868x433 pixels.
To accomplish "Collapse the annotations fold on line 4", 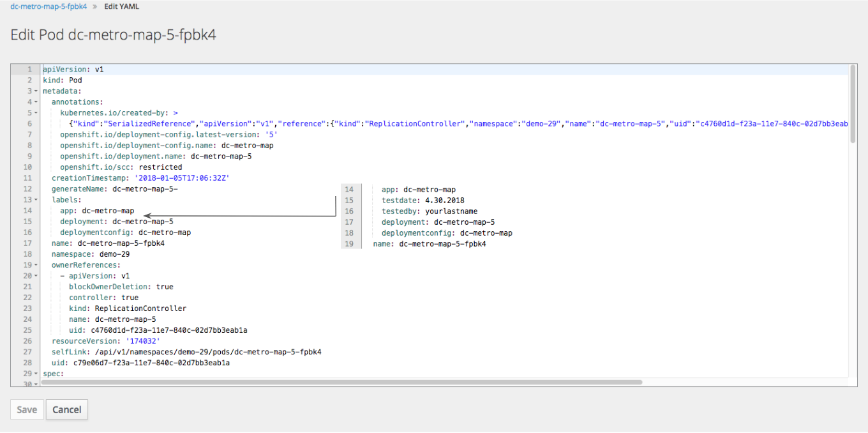I will tap(36, 102).
